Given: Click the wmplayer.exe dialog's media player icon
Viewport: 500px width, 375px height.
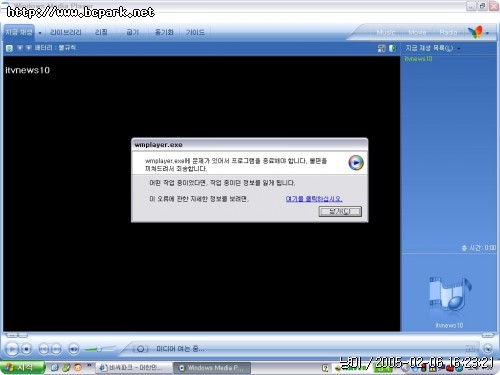Looking at the screenshot, I should pos(356,163).
